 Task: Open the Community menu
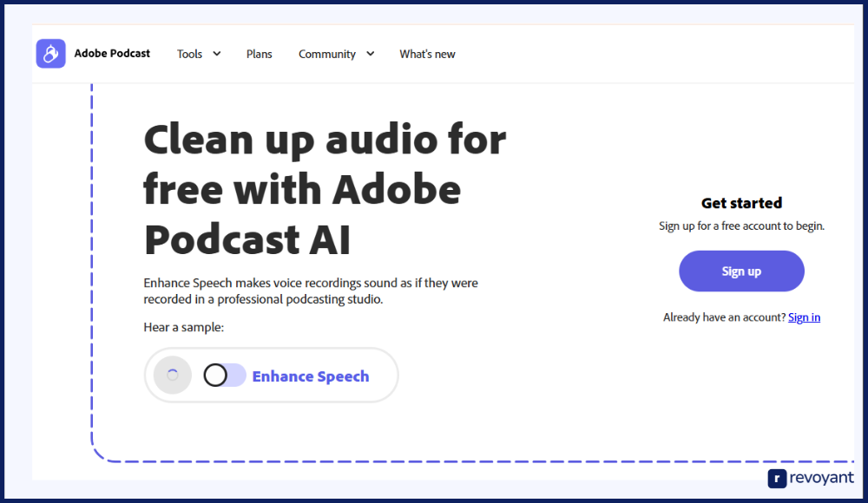(x=326, y=55)
